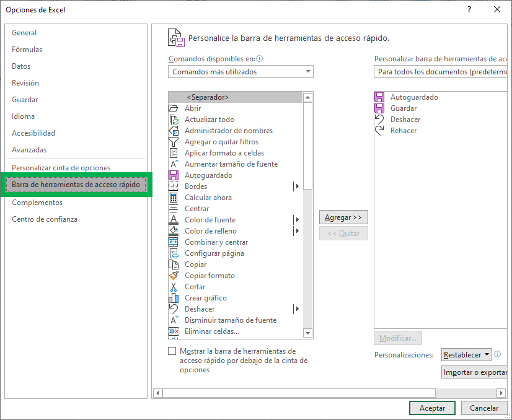Click the Combinar y centrar icon
Viewport: 512px width, 420px height.
click(x=174, y=242)
